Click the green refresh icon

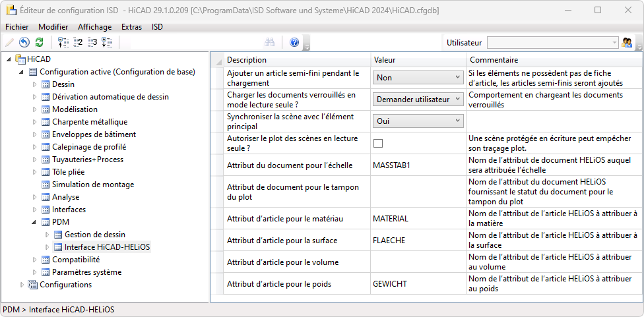pyautogui.click(x=39, y=42)
